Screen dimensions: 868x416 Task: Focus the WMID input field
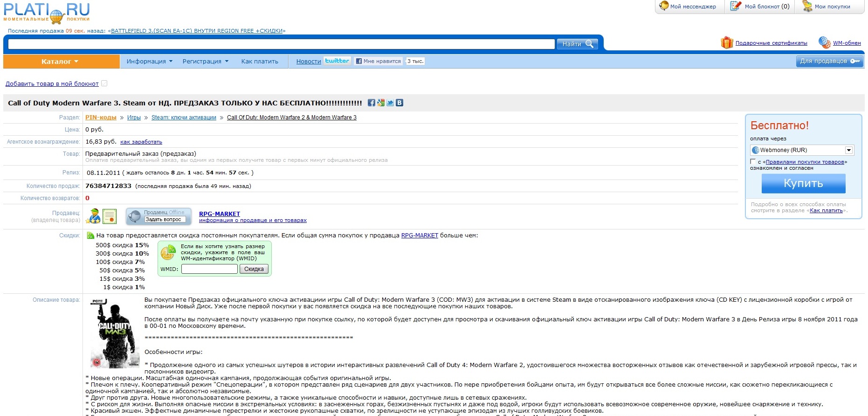point(209,269)
